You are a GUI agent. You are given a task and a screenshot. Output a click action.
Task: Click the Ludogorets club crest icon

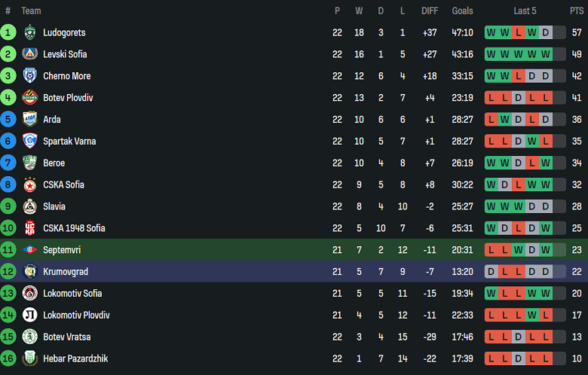click(29, 32)
